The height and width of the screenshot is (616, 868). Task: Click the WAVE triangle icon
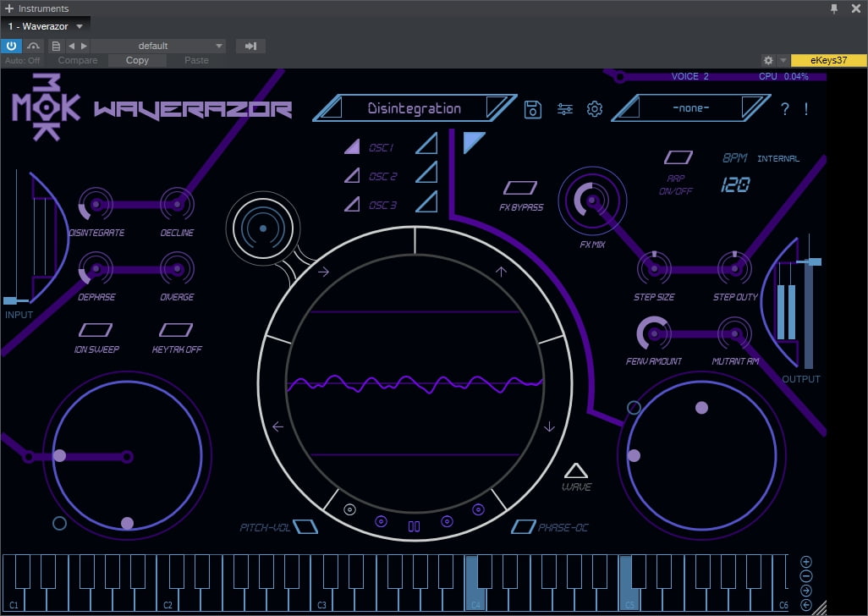pyautogui.click(x=576, y=471)
